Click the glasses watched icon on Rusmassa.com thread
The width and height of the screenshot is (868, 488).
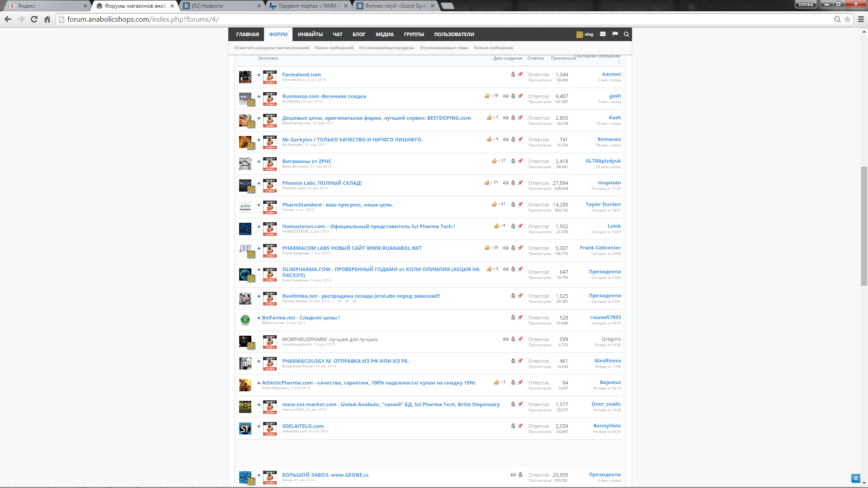[x=506, y=96]
